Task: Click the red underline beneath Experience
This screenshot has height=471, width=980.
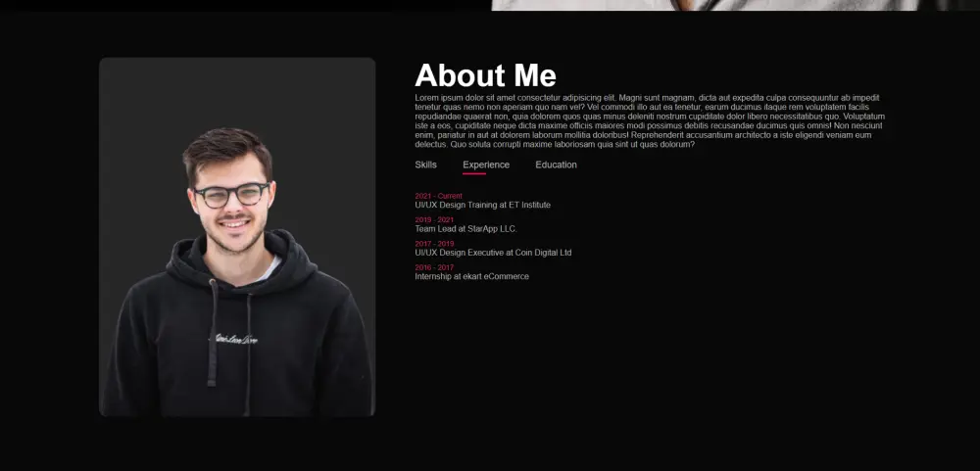Action: tap(474, 173)
